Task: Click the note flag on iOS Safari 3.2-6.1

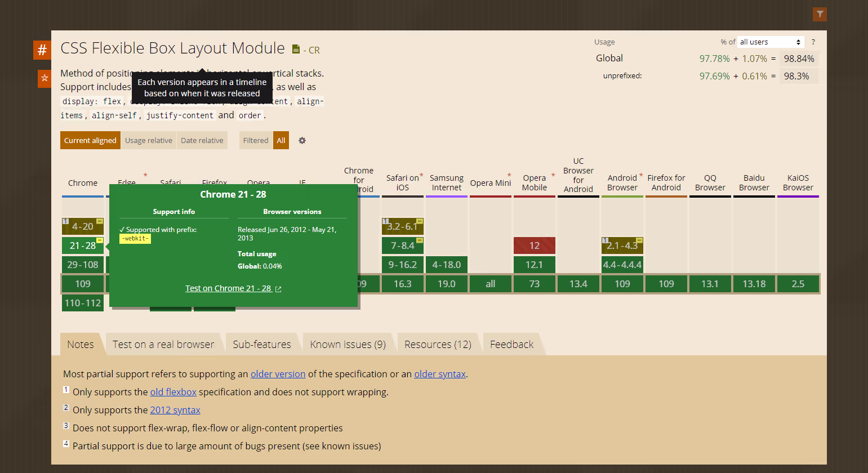Action: tap(420, 221)
